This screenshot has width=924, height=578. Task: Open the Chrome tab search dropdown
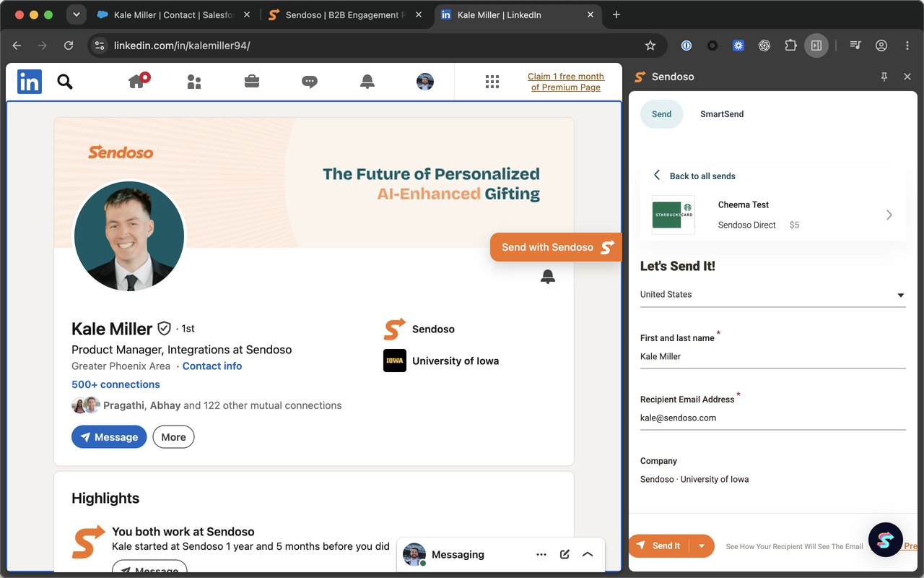(x=76, y=14)
